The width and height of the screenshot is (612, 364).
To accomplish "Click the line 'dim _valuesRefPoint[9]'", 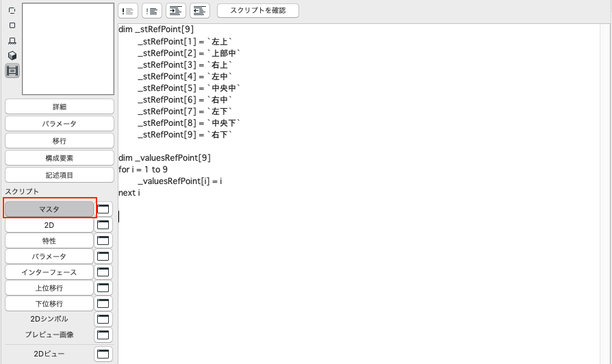I will pos(164,158).
